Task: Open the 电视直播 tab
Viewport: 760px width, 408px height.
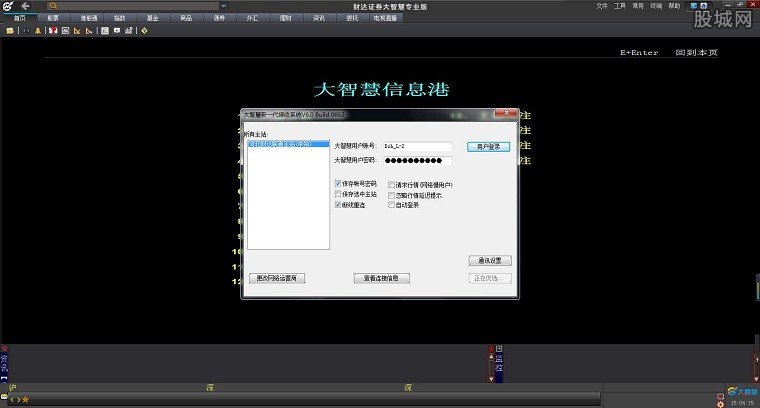Action: tap(385, 18)
